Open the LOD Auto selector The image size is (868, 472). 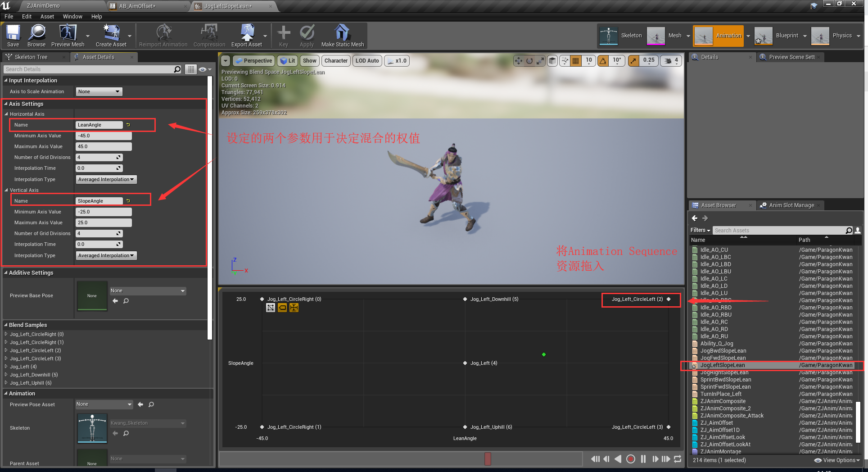coord(367,60)
